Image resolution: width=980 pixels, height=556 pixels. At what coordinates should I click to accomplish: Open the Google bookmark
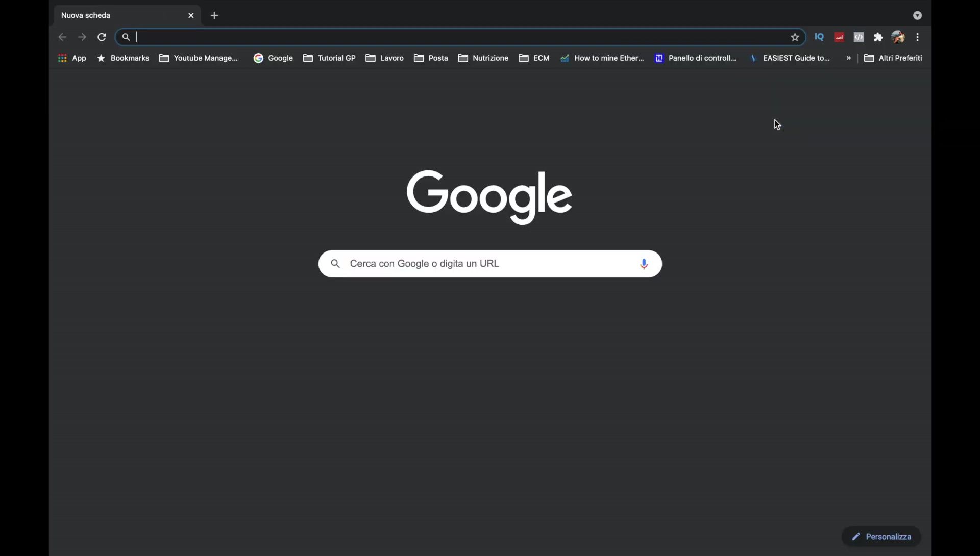coord(273,58)
